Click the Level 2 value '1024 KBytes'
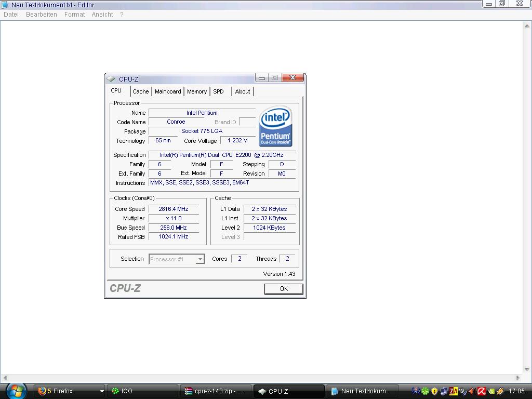 tap(270, 228)
